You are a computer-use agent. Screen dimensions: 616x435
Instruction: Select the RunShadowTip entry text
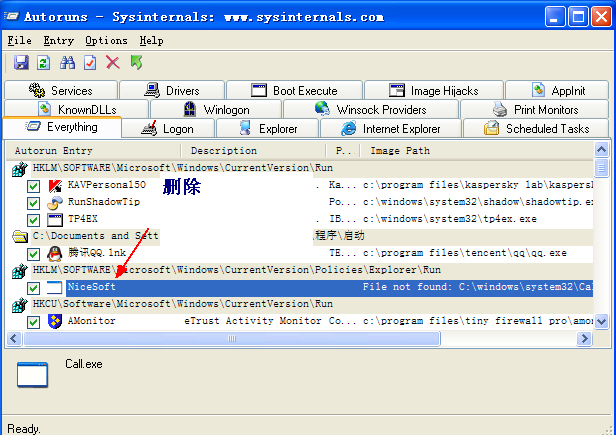(x=104, y=202)
